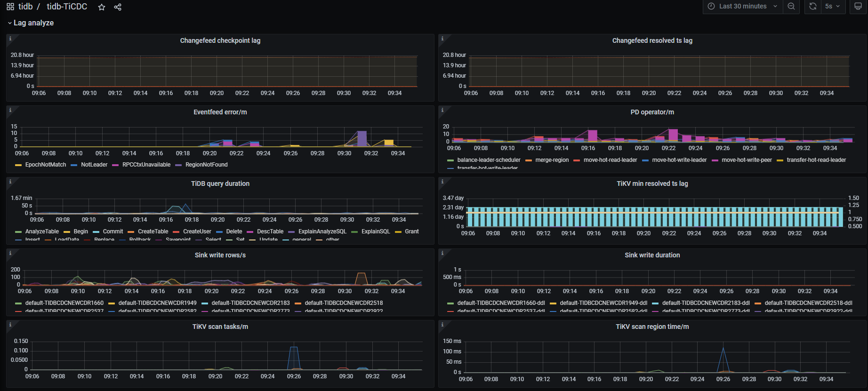Screen dimensions: 868x391
Task: Open TiKV min resolved ts lag panel menu
Action: coord(652,184)
